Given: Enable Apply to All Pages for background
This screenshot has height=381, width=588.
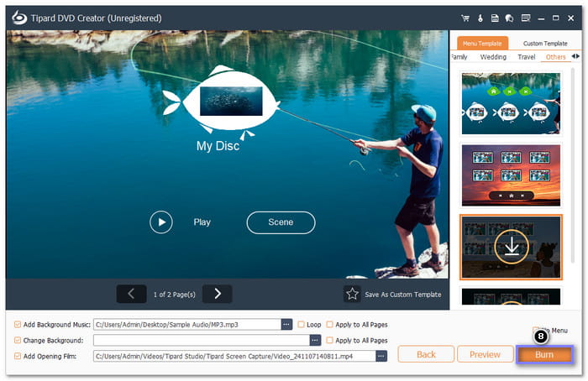Looking at the screenshot, I should tap(329, 340).
